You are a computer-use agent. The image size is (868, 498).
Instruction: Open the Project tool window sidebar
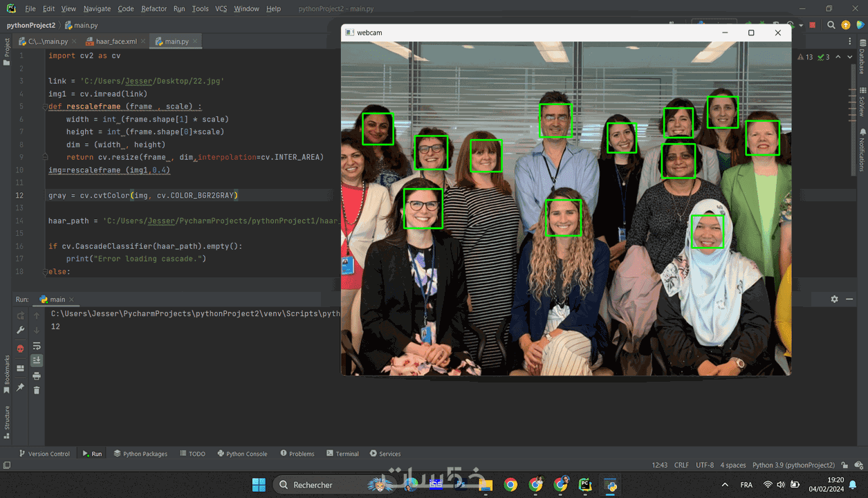(x=6, y=52)
